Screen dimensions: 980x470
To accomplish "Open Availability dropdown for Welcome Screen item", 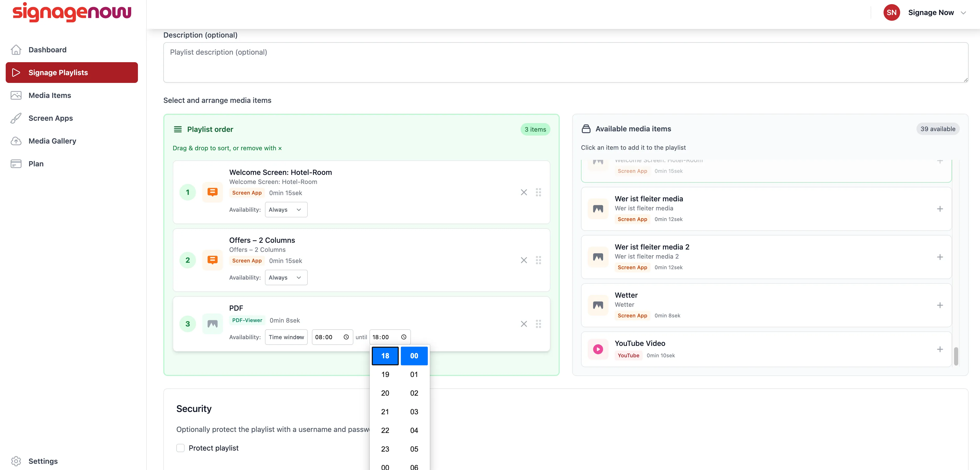I will point(286,210).
